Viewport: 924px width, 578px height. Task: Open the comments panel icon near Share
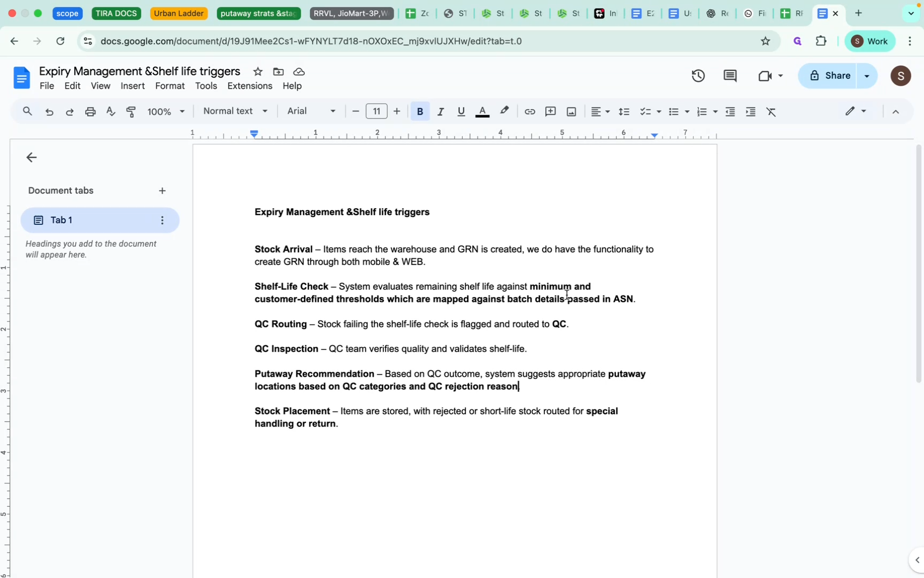[730, 75]
